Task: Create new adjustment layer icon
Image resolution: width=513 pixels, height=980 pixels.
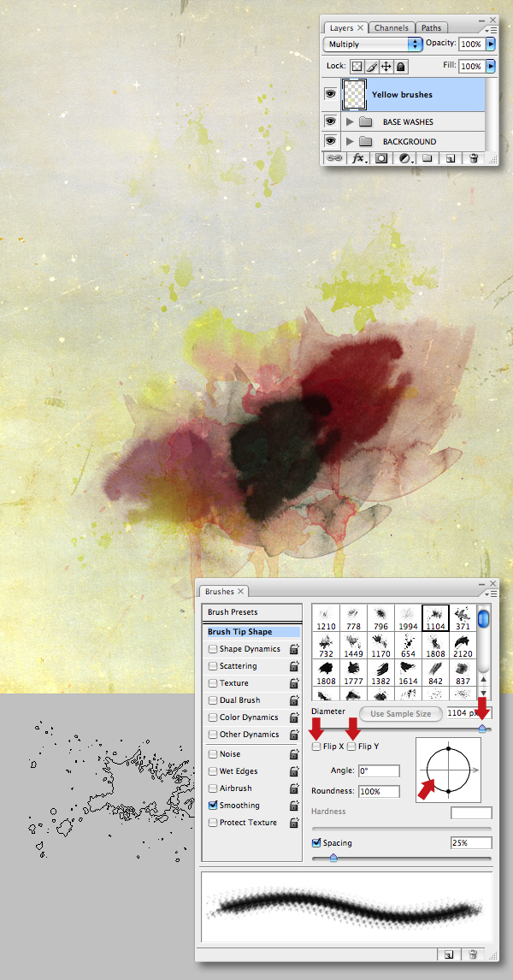Action: [x=405, y=158]
